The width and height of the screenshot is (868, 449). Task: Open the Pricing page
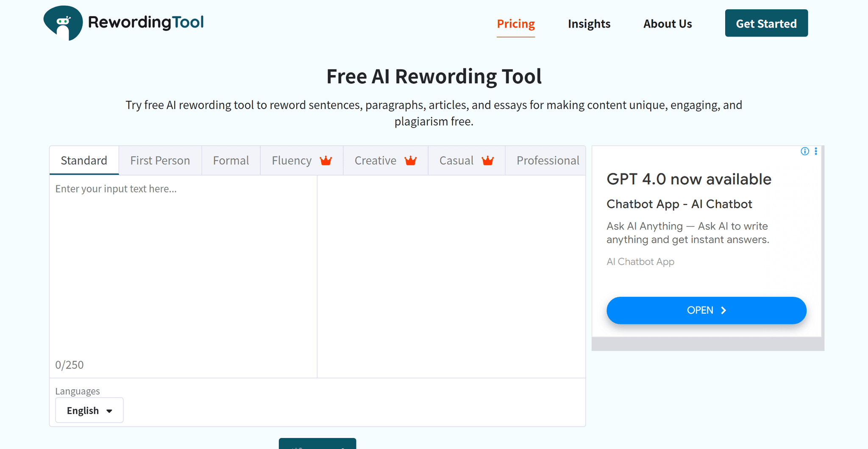[515, 24]
